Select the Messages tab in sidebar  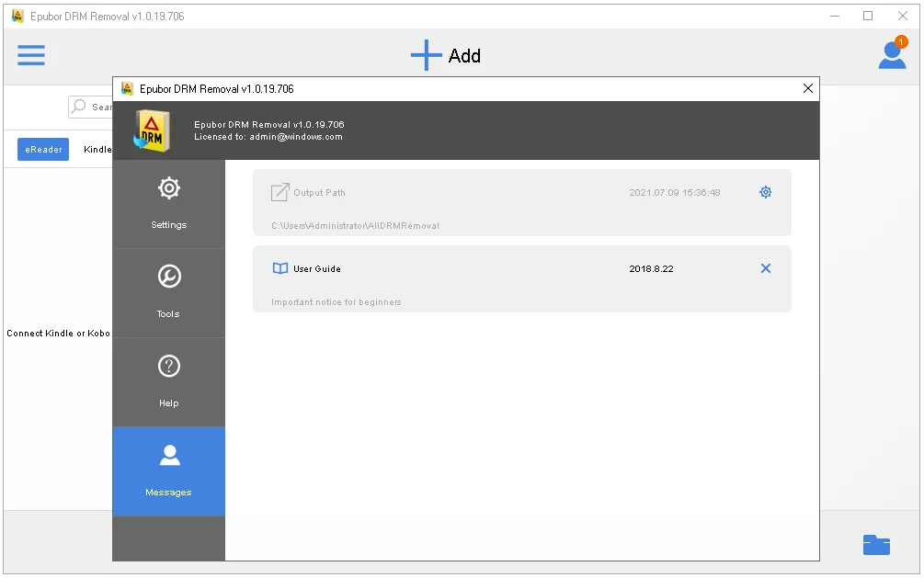[168, 471]
